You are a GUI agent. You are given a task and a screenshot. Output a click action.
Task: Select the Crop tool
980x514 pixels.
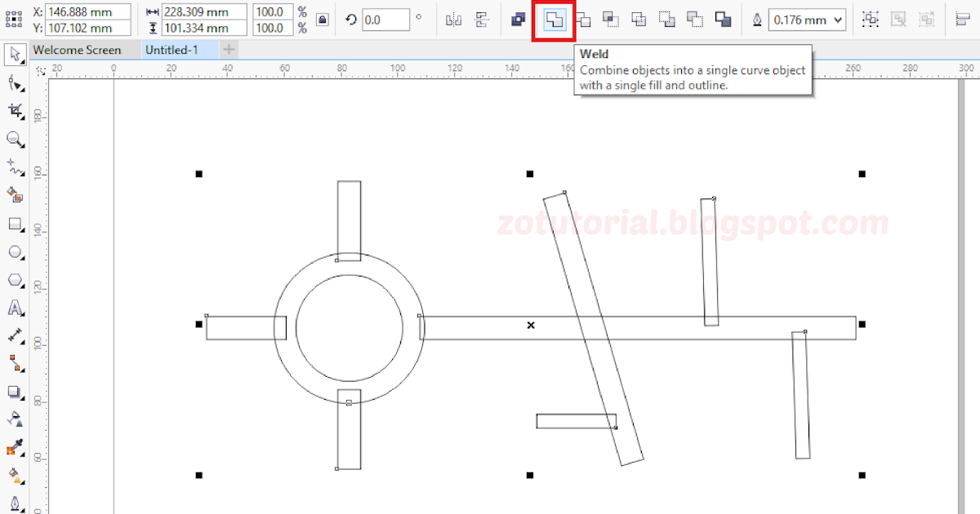tap(15, 111)
